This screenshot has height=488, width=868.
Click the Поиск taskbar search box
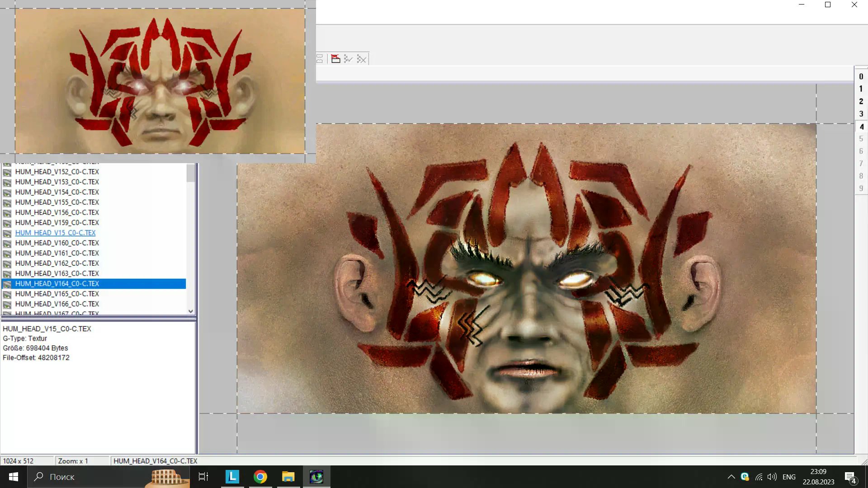point(86,477)
